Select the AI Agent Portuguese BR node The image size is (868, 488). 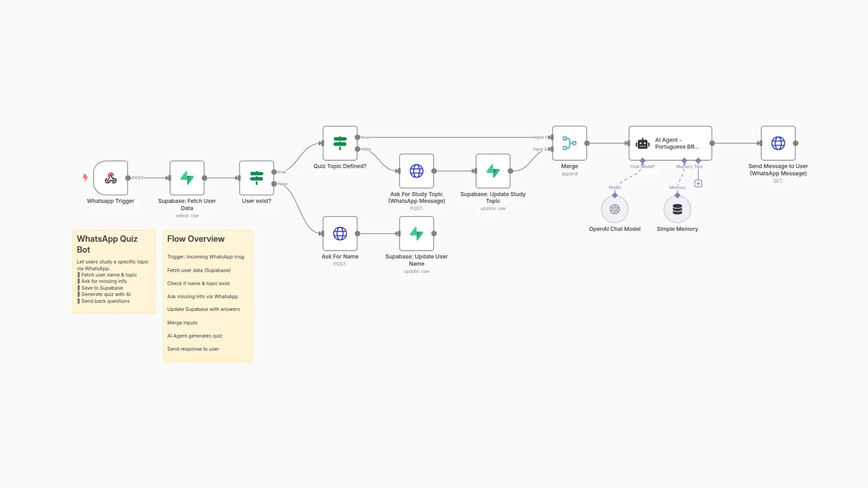pos(670,143)
